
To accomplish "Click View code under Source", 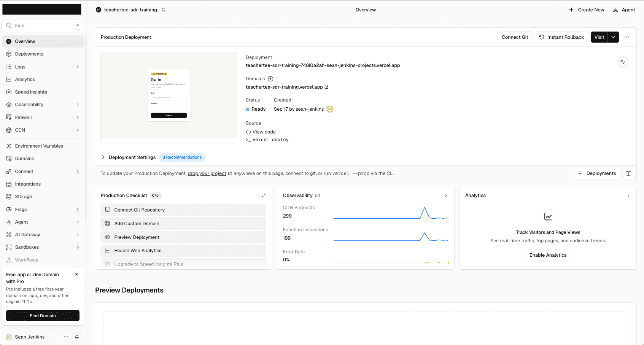I will 261,132.
